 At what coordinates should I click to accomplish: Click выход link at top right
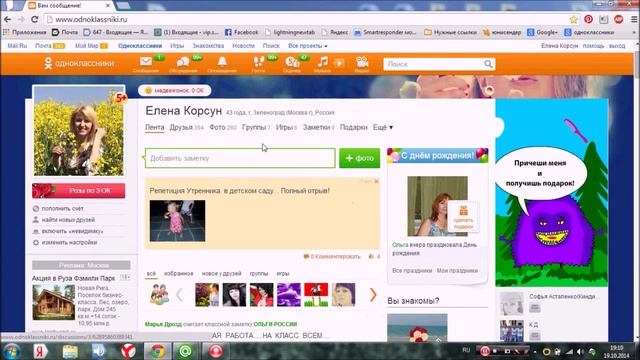pyautogui.click(x=617, y=46)
